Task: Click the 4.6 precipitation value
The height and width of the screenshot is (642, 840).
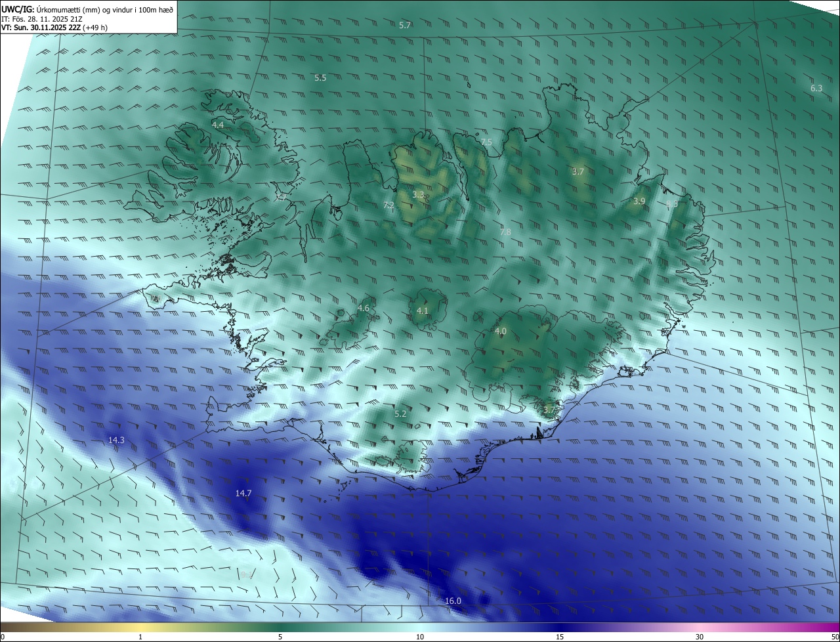Action: coord(364,308)
